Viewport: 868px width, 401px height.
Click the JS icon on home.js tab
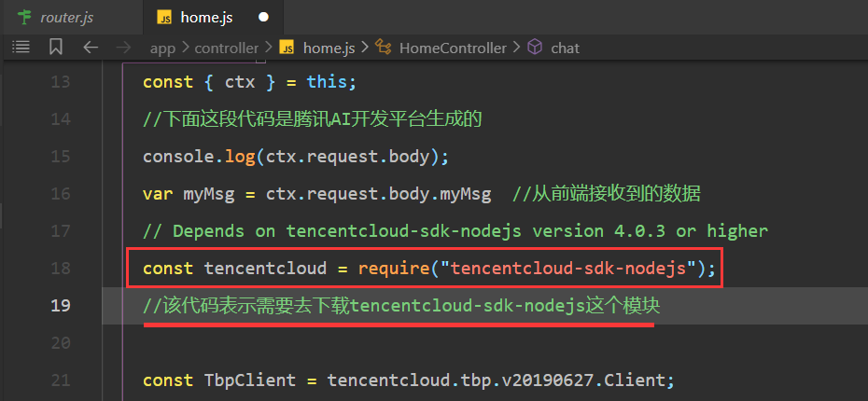[164, 18]
